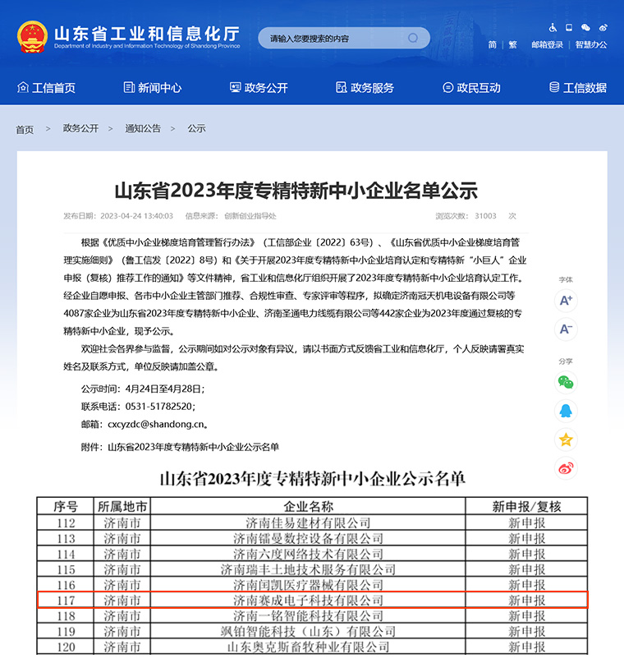This screenshot has width=624, height=672.
Task: Open the 新闻中心 navigation menu
Action: click(152, 88)
